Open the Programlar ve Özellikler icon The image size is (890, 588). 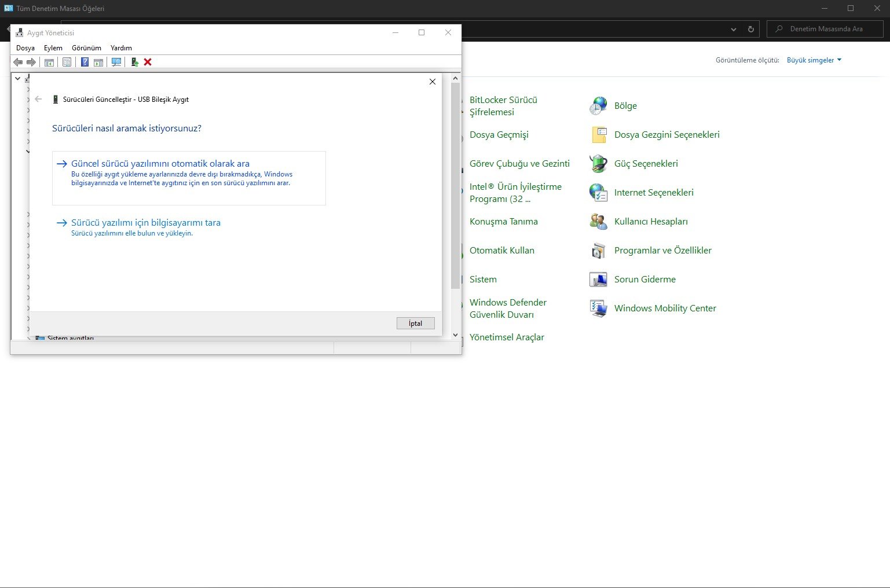[x=598, y=251]
